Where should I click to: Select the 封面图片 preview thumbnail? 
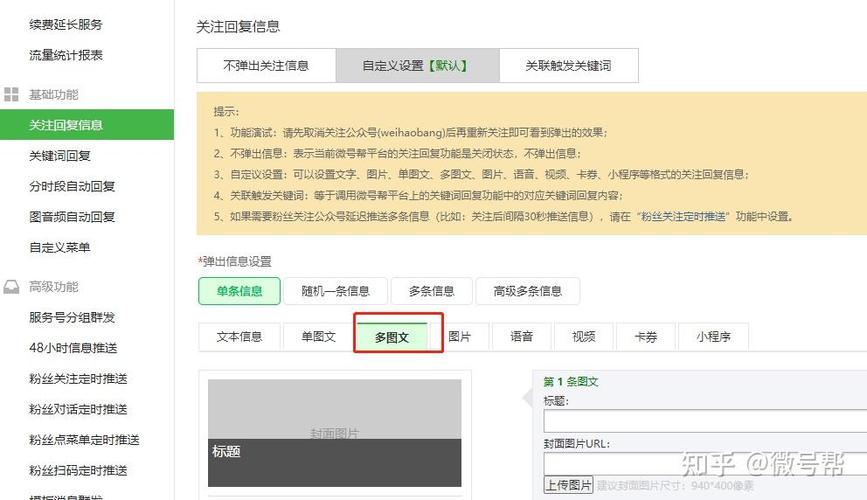(x=335, y=409)
